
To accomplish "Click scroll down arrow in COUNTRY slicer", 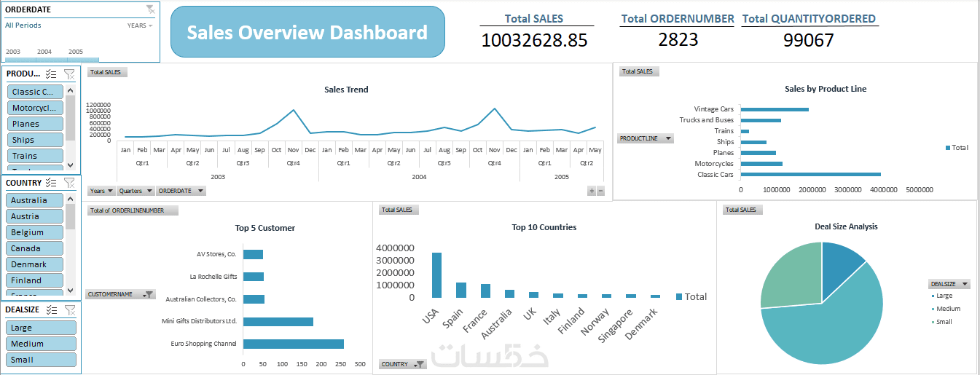I will point(71,291).
